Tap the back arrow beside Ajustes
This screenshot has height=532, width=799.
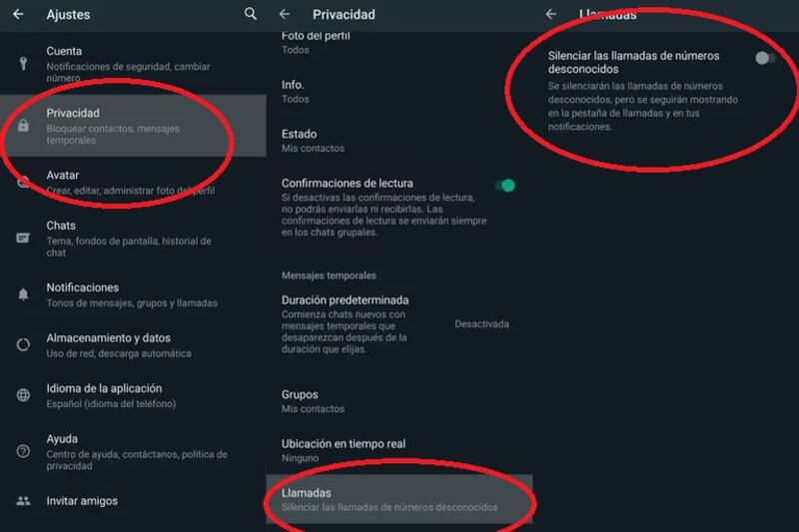(18, 15)
